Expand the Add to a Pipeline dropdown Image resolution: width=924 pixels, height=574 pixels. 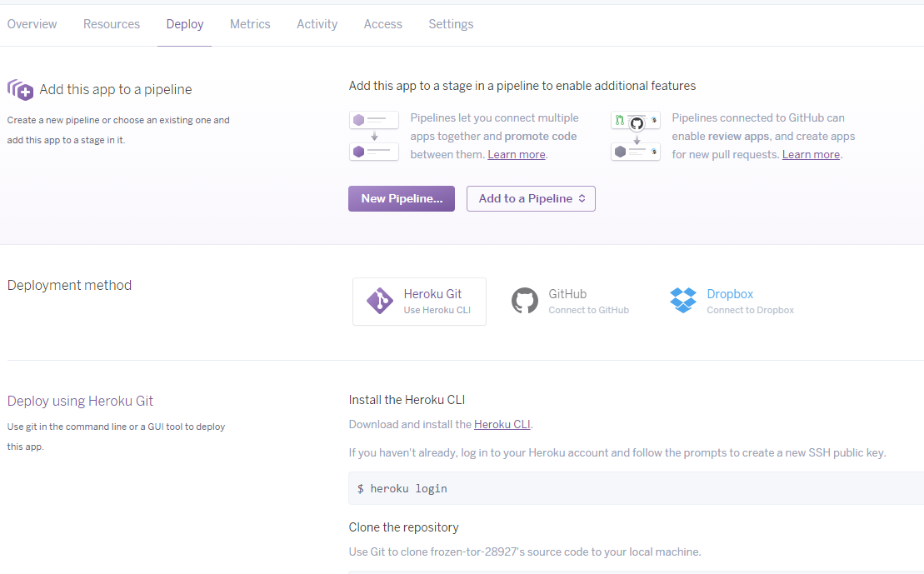(531, 198)
